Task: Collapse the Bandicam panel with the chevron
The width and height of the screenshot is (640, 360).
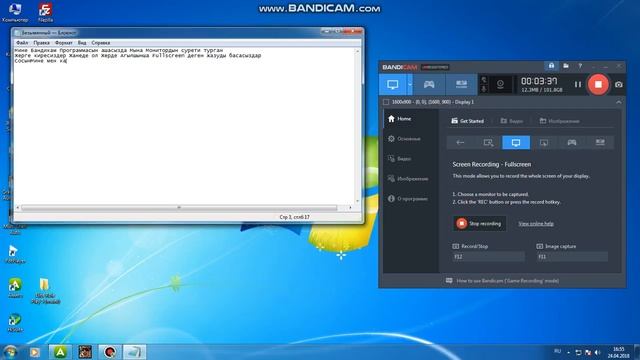Action: [x=619, y=102]
